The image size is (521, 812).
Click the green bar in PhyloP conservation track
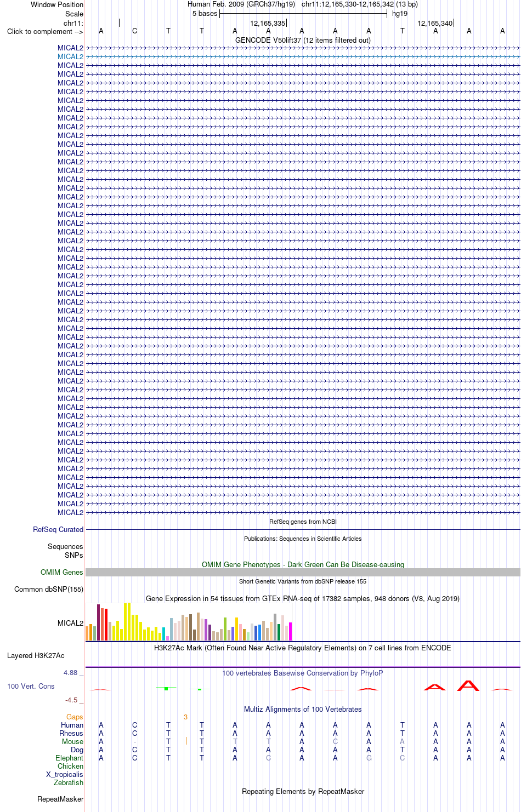coord(166,688)
